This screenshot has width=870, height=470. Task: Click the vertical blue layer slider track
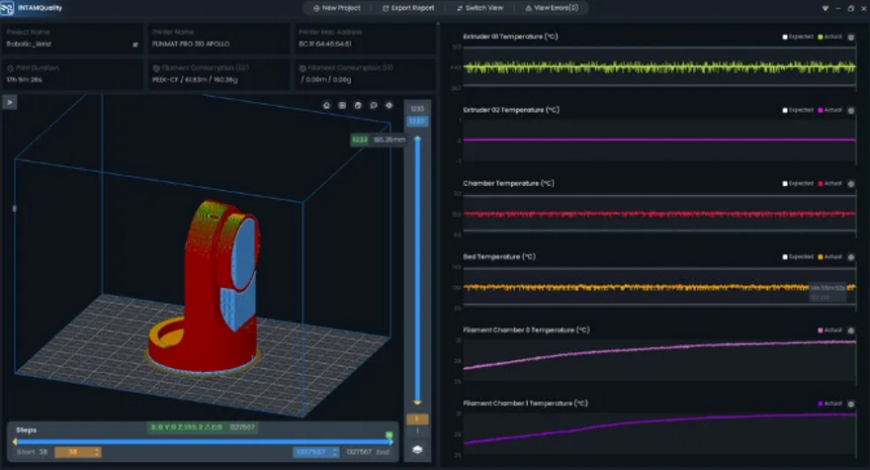pos(417,269)
